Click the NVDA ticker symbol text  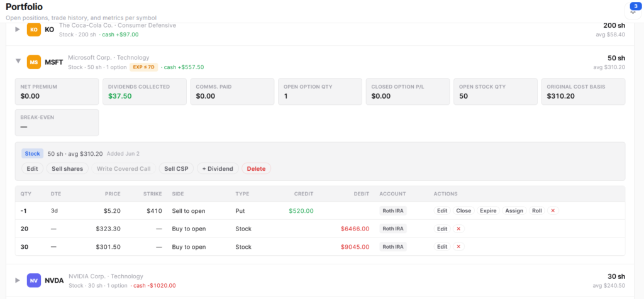pos(54,281)
